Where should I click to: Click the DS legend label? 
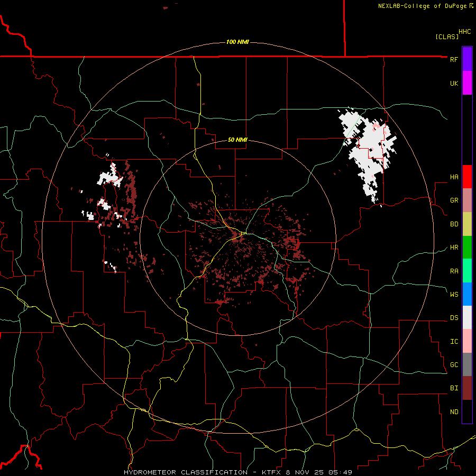[x=454, y=317]
